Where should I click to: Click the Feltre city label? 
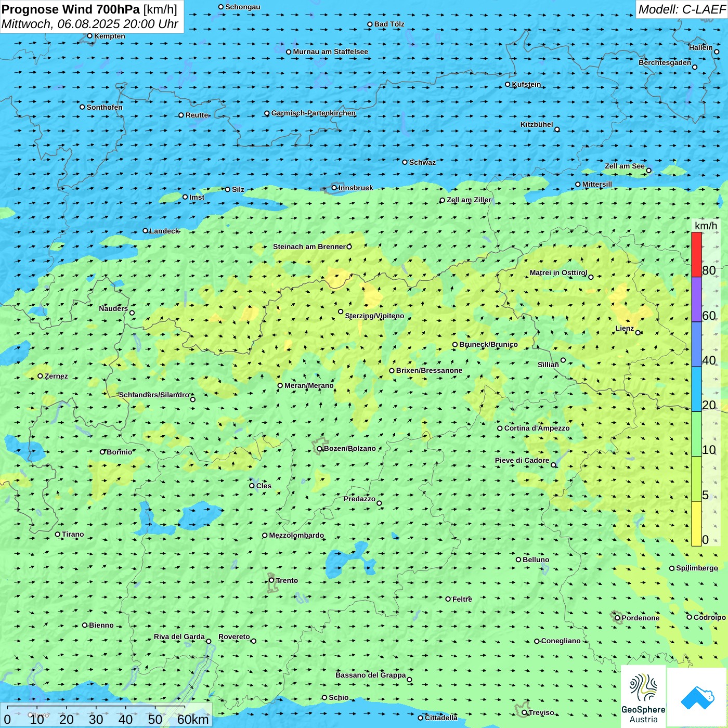462,599
